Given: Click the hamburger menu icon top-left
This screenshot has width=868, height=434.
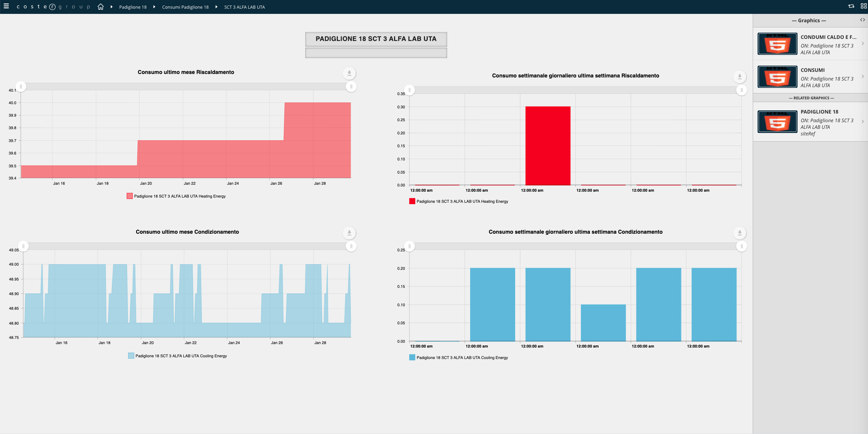Looking at the screenshot, I should coord(6,6).
